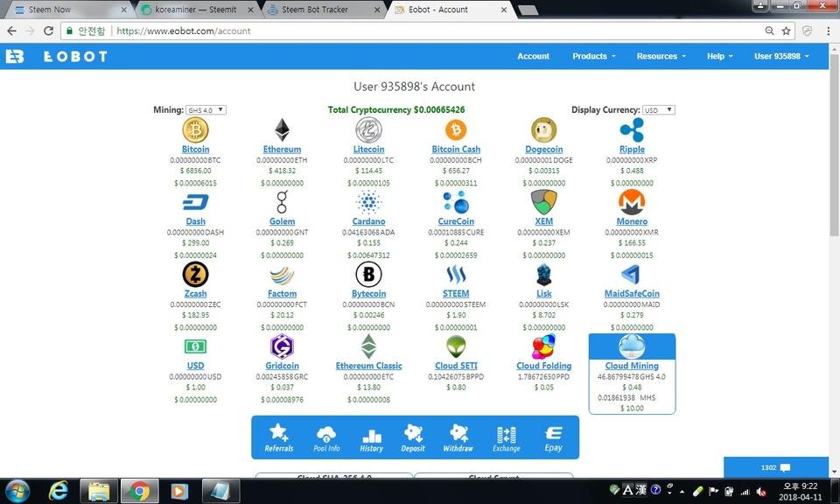Open the Cardano link

tap(368, 221)
